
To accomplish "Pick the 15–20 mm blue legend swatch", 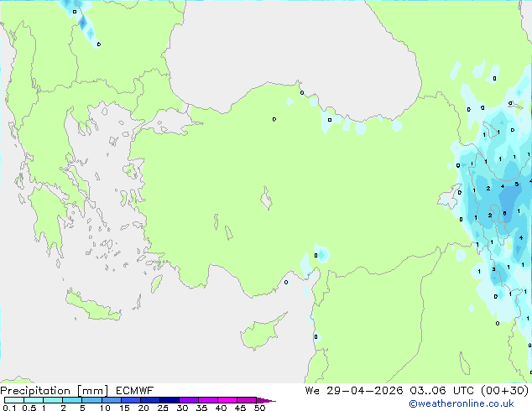I will [x=130, y=400].
